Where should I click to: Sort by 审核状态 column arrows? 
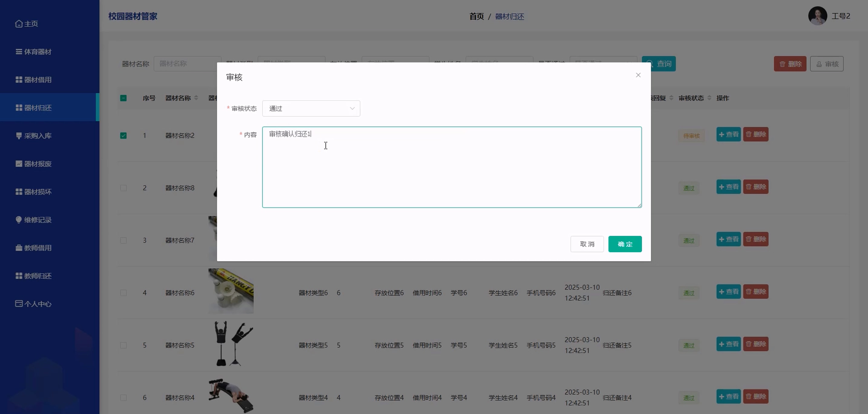point(709,98)
